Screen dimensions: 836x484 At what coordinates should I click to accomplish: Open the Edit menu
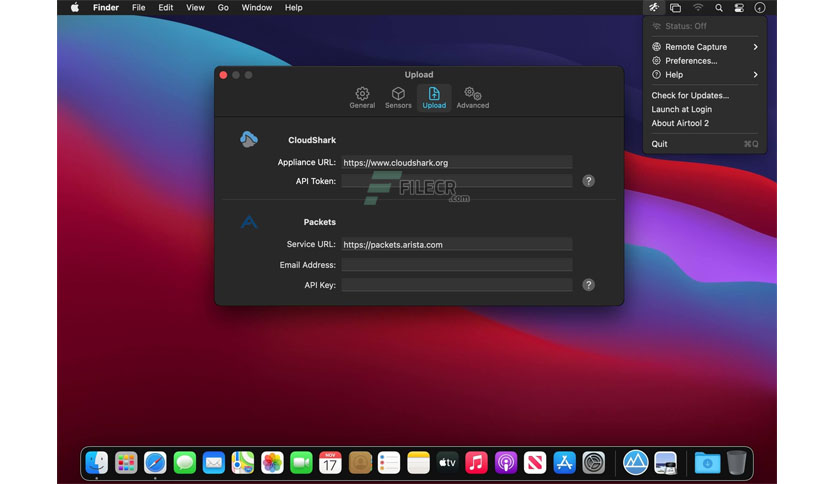(165, 7)
